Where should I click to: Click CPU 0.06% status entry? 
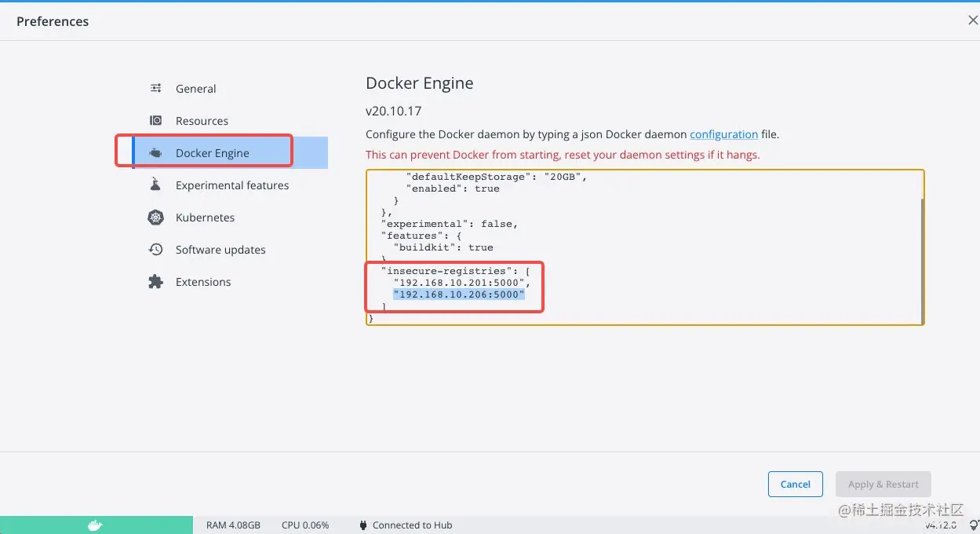(305, 525)
